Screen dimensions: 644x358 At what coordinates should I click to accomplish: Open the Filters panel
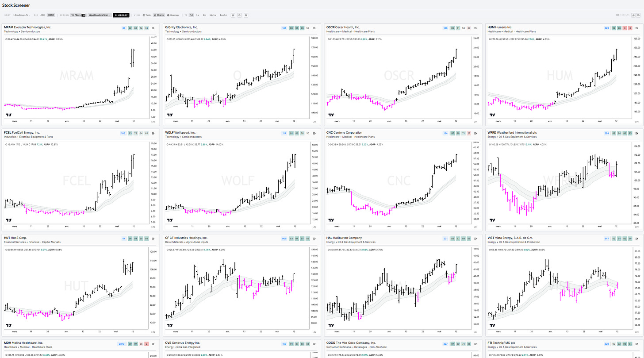(78, 15)
